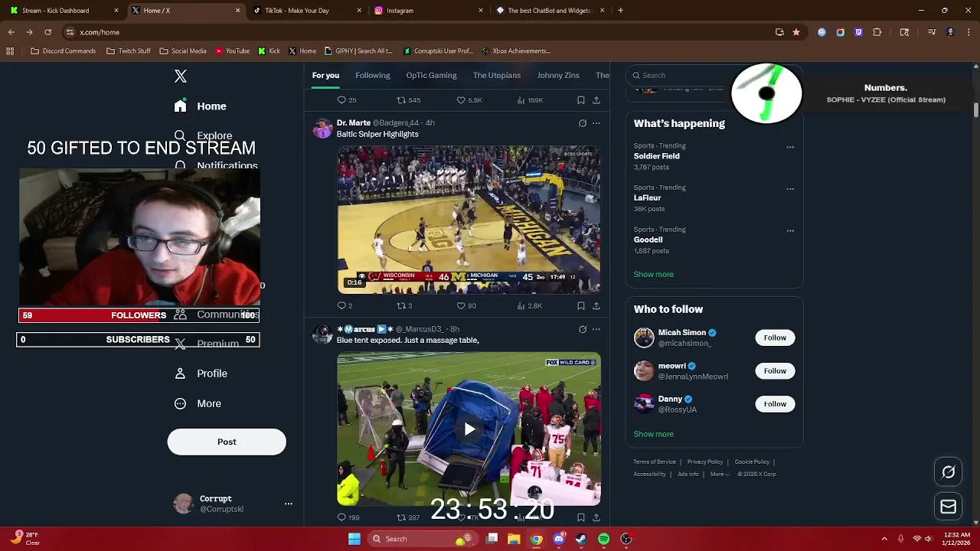Like Dr. Marte's post with 90 likes
This screenshot has width=980, height=551.
coord(461,305)
